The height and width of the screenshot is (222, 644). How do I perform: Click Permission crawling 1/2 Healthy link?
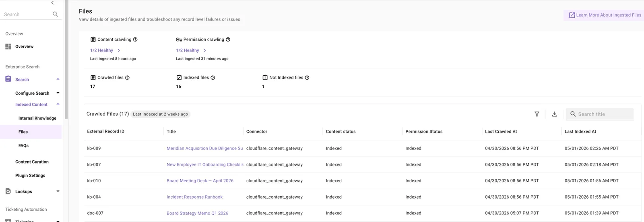click(x=187, y=50)
